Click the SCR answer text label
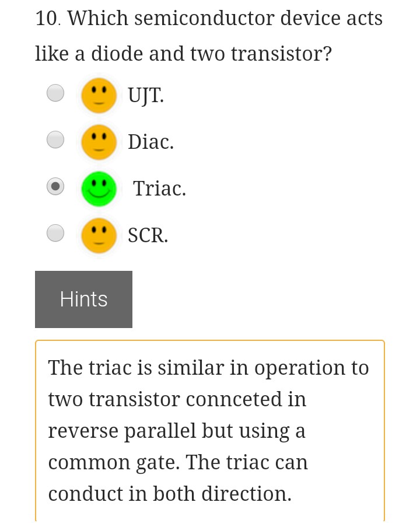Image resolution: width=420 pixels, height=523 pixels. [x=148, y=235]
